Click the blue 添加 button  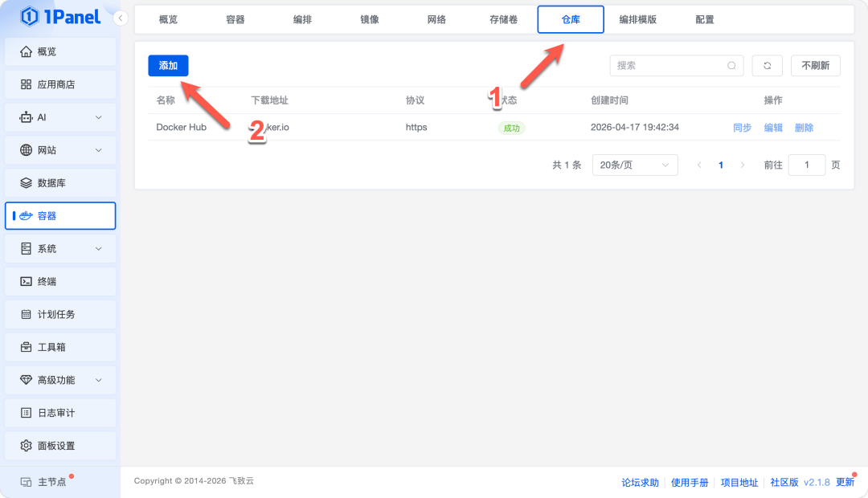pos(168,65)
